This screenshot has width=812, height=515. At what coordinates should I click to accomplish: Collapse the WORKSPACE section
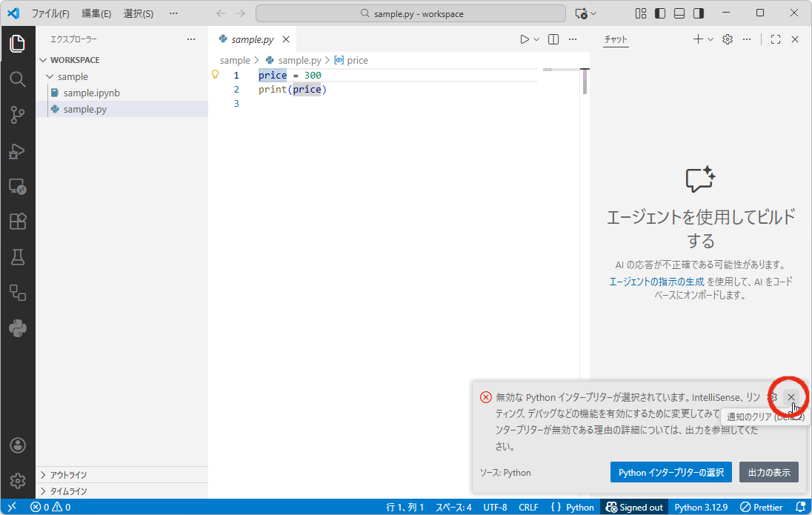pos(122,60)
